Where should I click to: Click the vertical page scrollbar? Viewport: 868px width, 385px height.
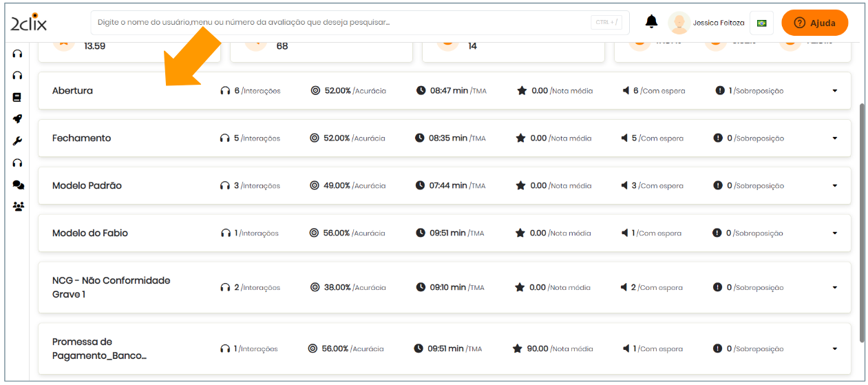(x=862, y=220)
